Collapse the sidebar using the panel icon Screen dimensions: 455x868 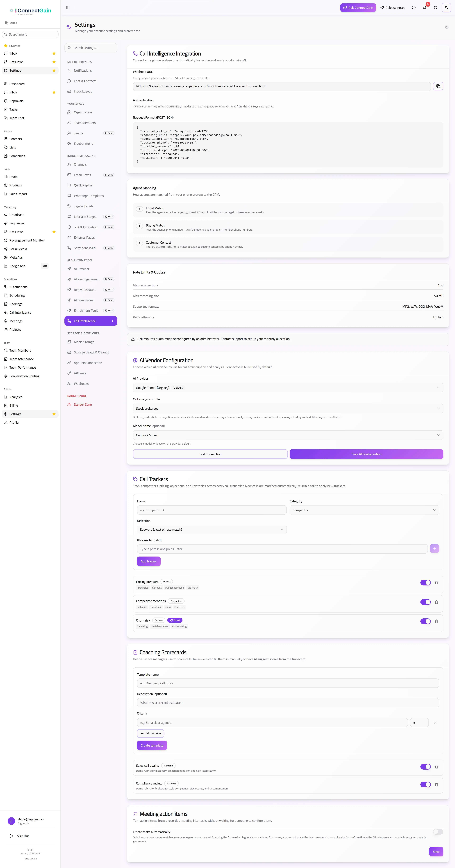pos(68,7)
